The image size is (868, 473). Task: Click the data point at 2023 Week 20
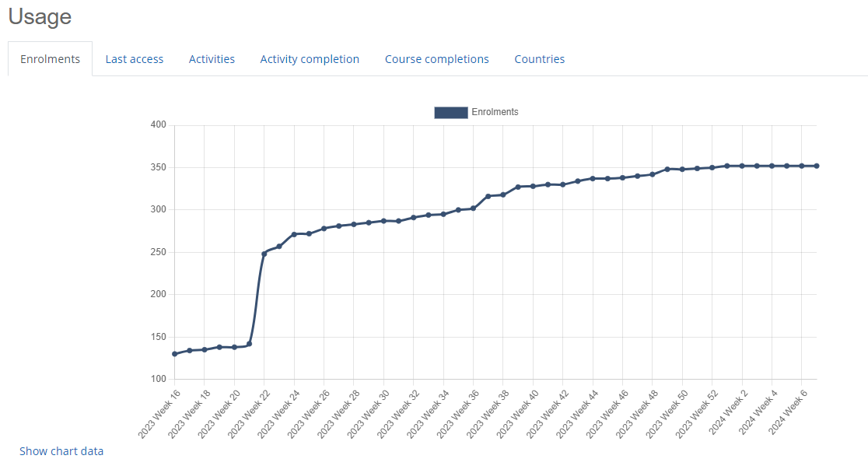coord(234,347)
